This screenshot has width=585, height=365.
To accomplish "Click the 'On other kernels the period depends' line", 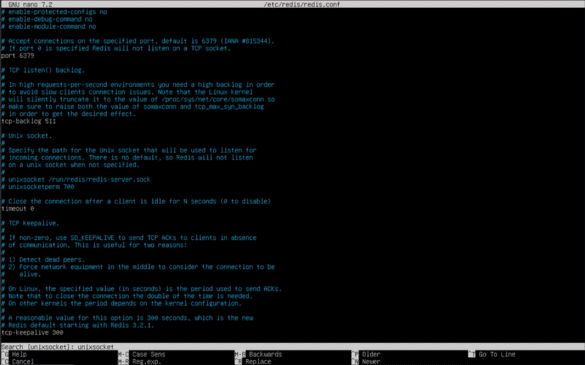I will [x=121, y=303].
